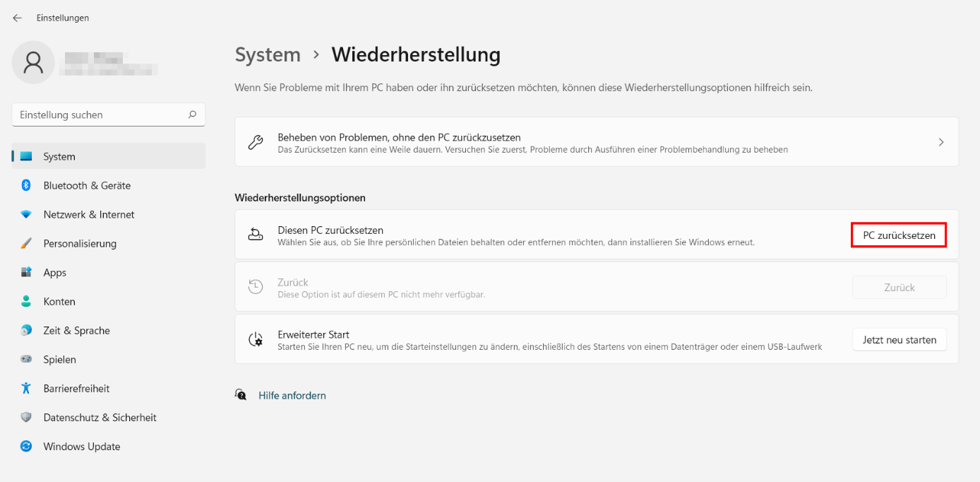Click the Personalisierung brush icon
This screenshot has height=482, width=980.
[26, 243]
